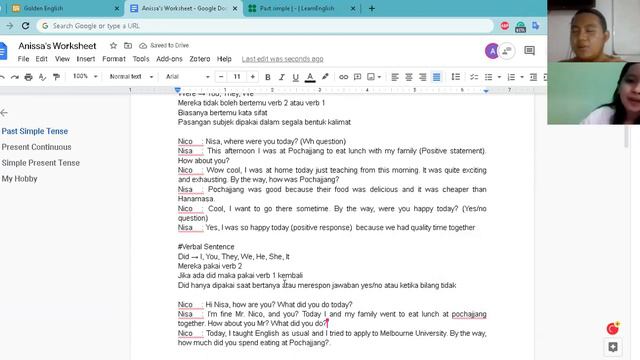Click the Italic formatting icon
The image size is (640, 360).
(282, 77)
